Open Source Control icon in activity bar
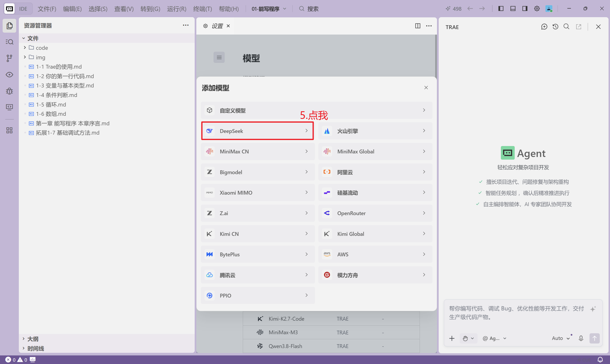This screenshot has width=610, height=364. [x=9, y=58]
